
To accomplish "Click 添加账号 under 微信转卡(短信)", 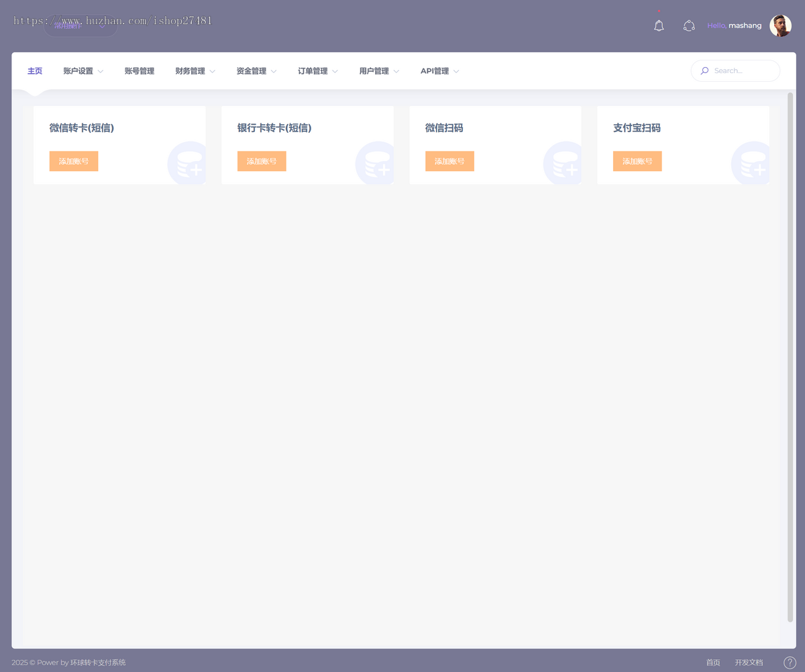I will pyautogui.click(x=74, y=161).
